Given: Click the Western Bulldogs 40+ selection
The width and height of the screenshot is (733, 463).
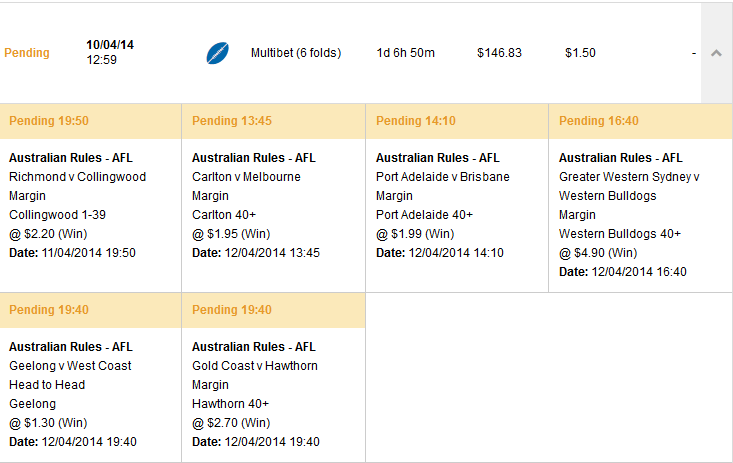Looking at the screenshot, I should click(620, 234).
